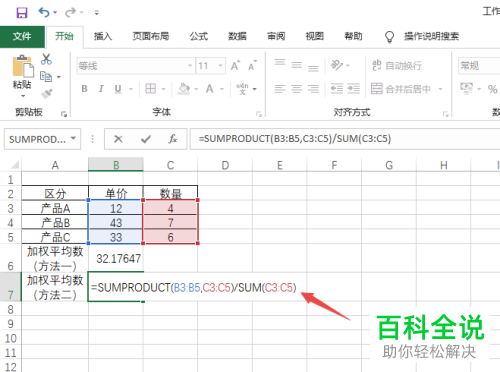This screenshot has height=372, width=500.
Task: Select cell containing 32.17647
Action: click(116, 258)
